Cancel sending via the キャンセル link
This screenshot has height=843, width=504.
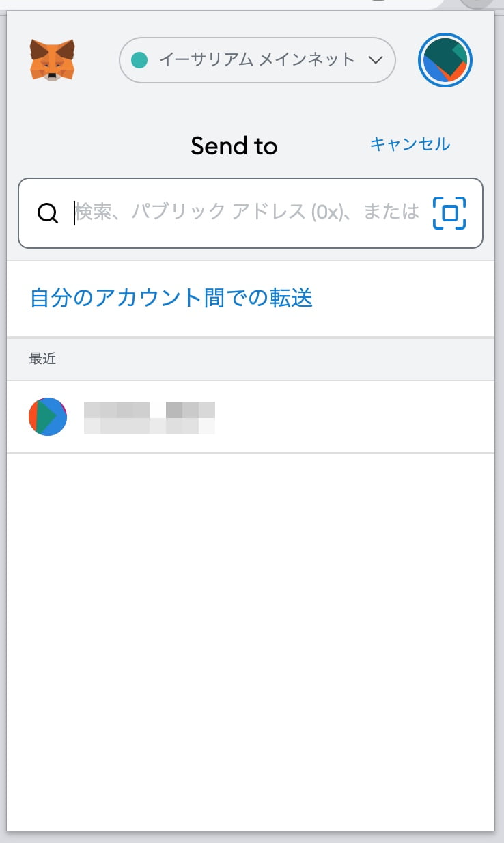[x=410, y=144]
